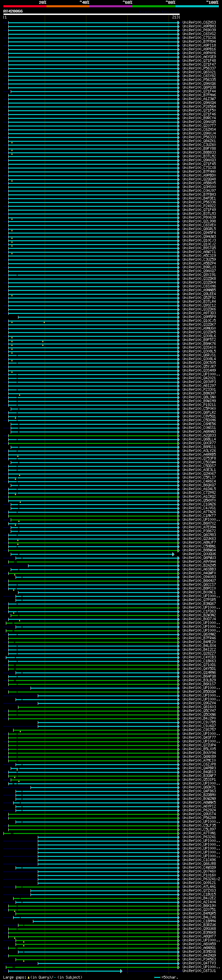Select the UniRef100_B4MEZ0 label
The height and width of the screenshot is (980, 222).
click(x=199, y=642)
